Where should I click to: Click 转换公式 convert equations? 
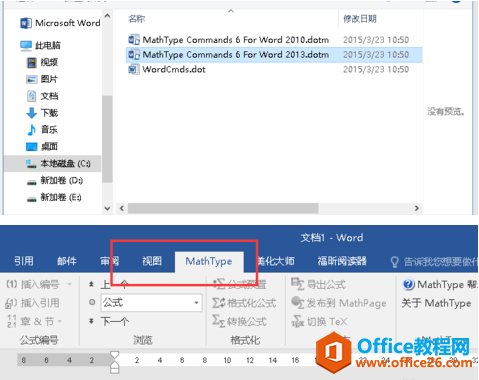[x=240, y=321]
